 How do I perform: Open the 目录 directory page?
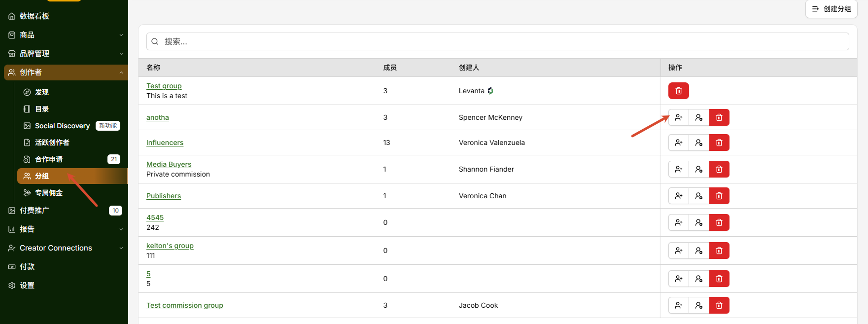(72, 109)
